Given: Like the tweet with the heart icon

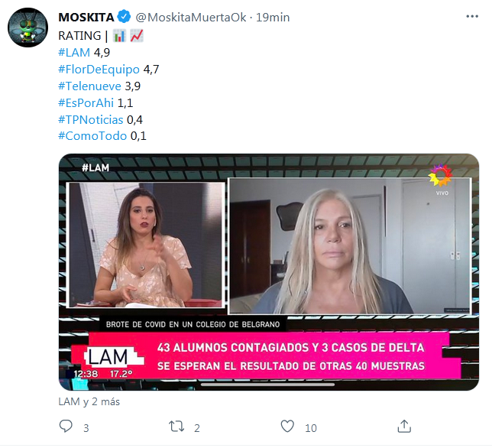Looking at the screenshot, I should click(287, 427).
